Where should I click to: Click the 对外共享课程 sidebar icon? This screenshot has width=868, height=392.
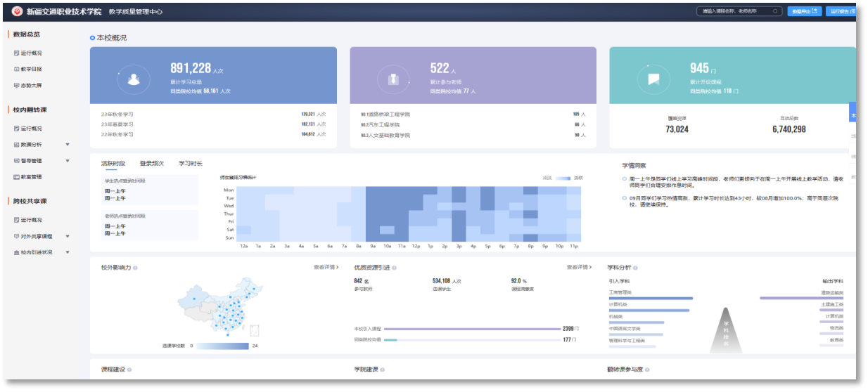point(17,236)
